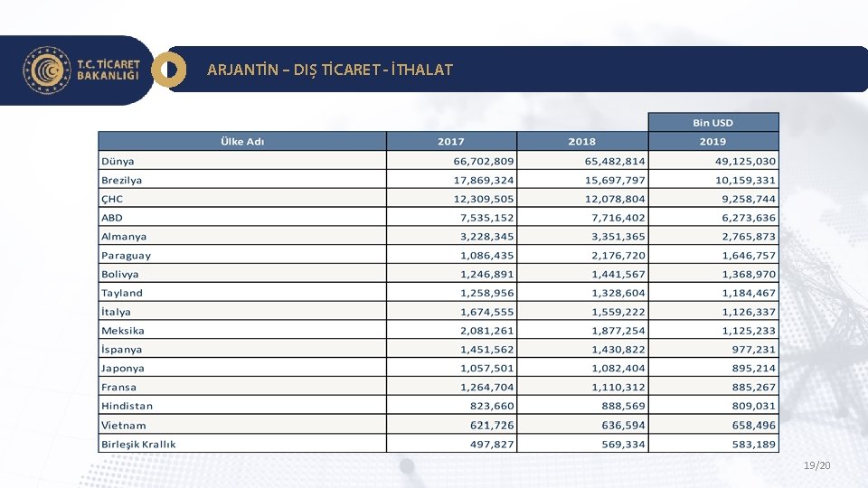Select Paraguay's 2018 value 2,176,720
The height and width of the screenshot is (488, 868).
click(618, 256)
